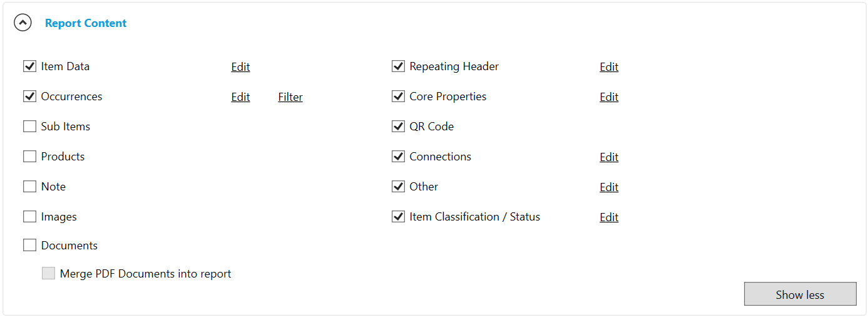This screenshot has width=868, height=317.
Task: Untick the Other checkbox
Action: coord(398,187)
